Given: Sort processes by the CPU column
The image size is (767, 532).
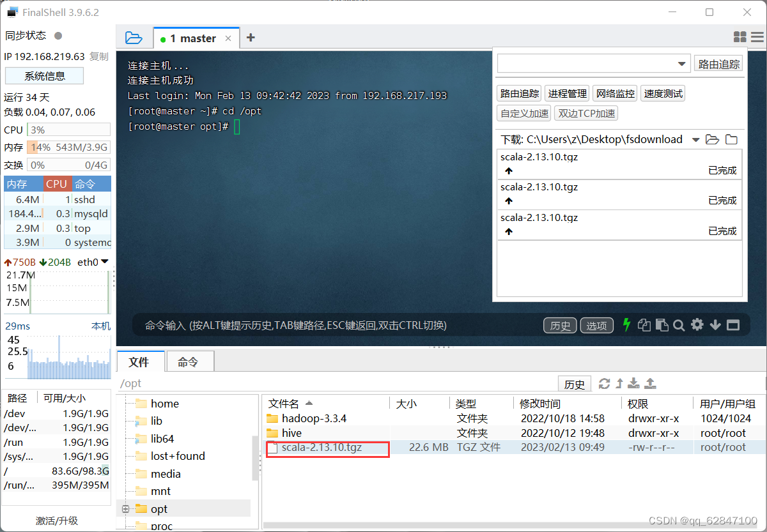Looking at the screenshot, I should [x=56, y=184].
